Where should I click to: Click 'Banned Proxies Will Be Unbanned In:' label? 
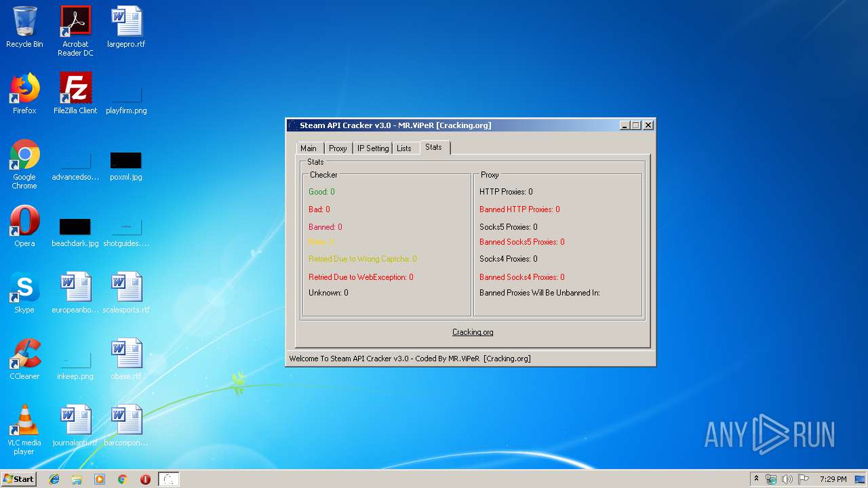click(540, 293)
